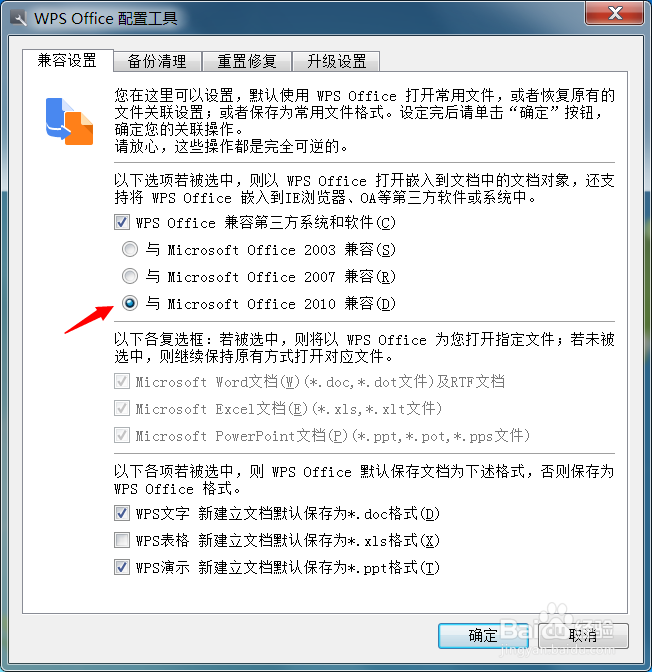Disable WPS文字 default save as *.doc
The width and height of the screenshot is (652, 672).
tap(122, 513)
